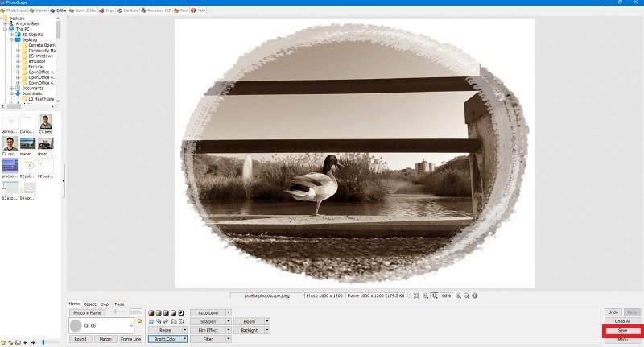This screenshot has height=347, width=644.
Task: Open the Page tab
Action: tap(107, 10)
